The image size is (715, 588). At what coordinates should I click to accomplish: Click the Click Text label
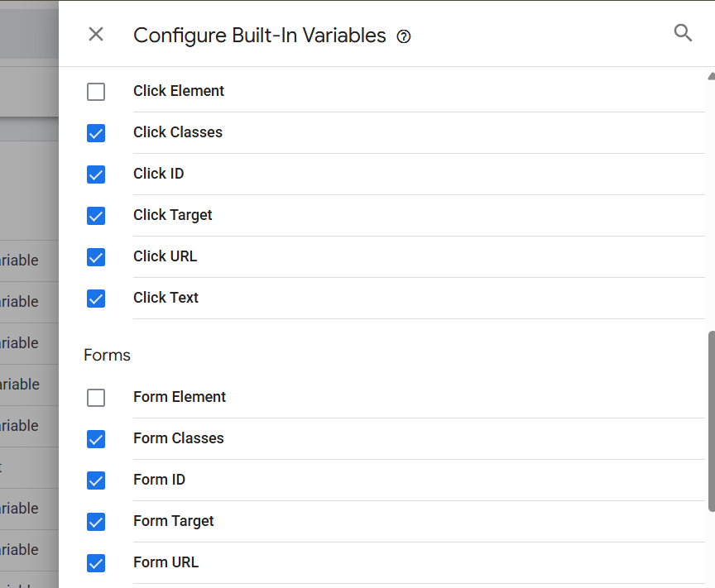pos(166,298)
